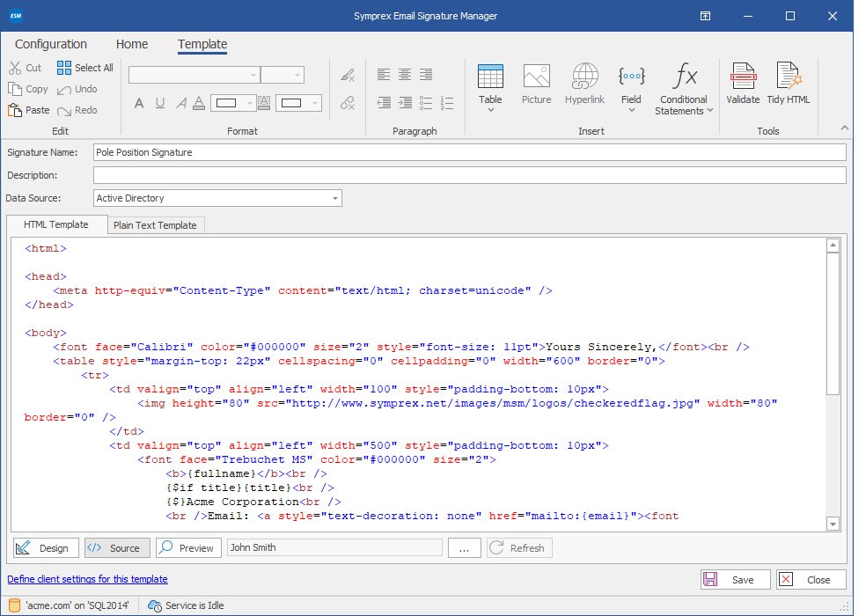Open the Home ribbon tab
Screen dimensions: 866x616
coord(132,44)
